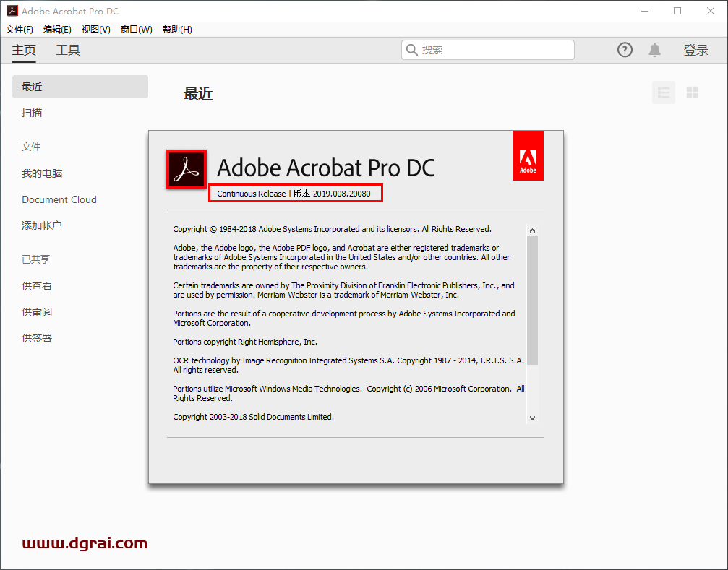Image resolution: width=728 pixels, height=570 pixels.
Task: Open 供签署 shared list
Action: [x=37, y=338]
